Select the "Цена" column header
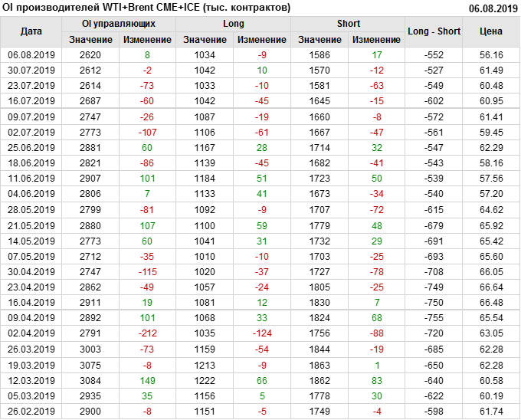This screenshot has width=521, height=420. [490, 31]
